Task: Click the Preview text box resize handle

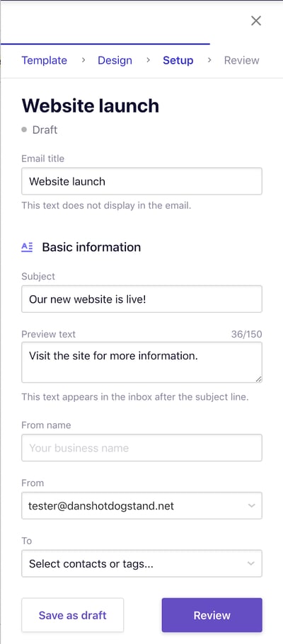Action: [x=258, y=379]
